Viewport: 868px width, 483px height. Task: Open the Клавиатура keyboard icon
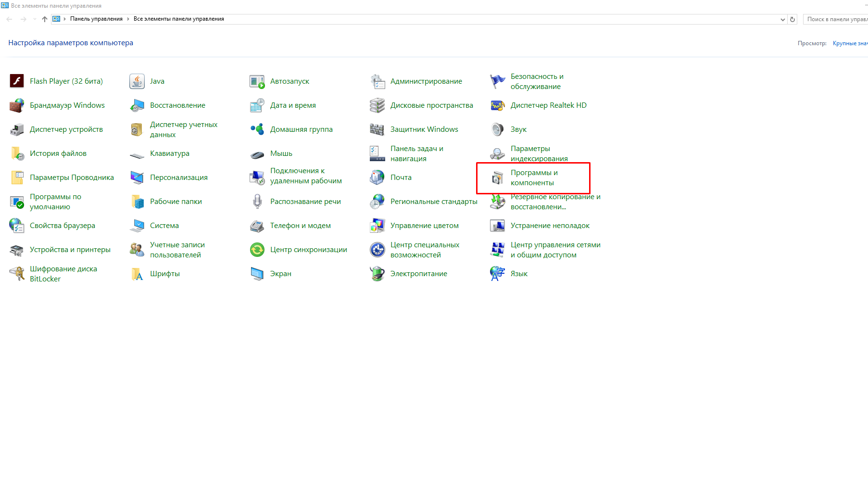tap(137, 155)
